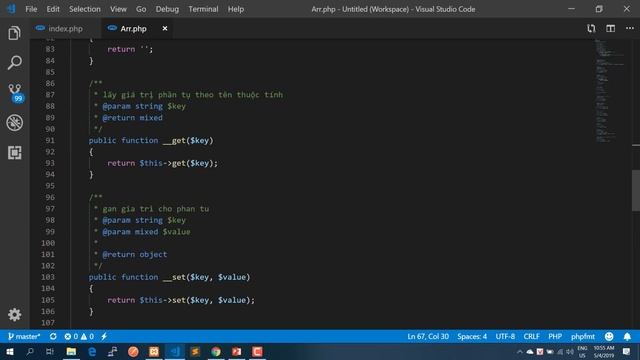Click the ENG US input language indicator
The height and width of the screenshot is (360, 640).
coord(582,351)
